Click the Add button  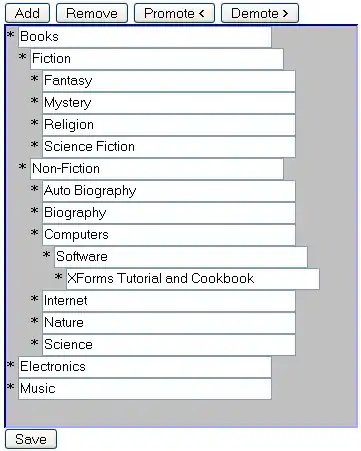(x=27, y=13)
